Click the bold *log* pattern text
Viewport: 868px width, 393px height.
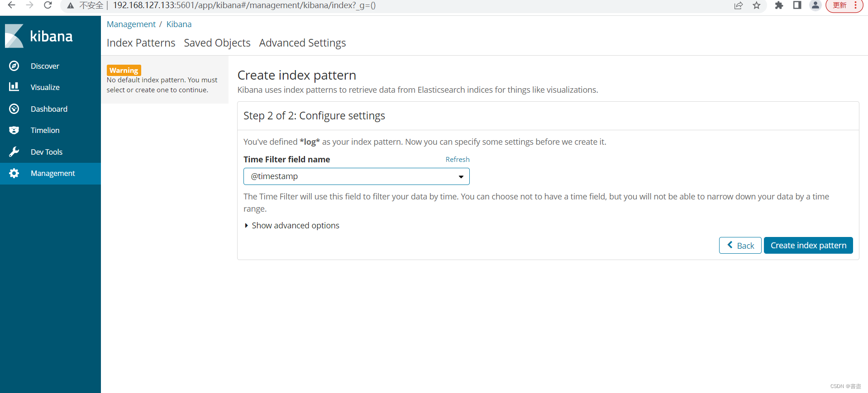[x=310, y=142]
